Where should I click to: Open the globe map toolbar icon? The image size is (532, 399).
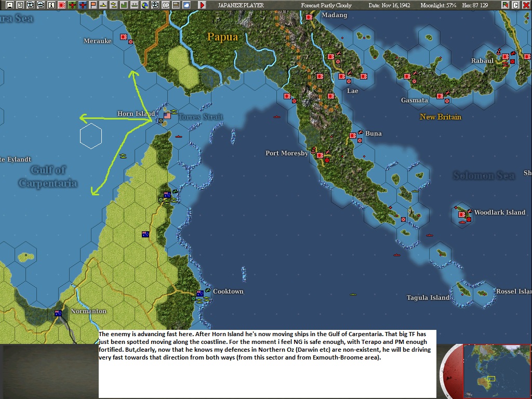point(144,5)
